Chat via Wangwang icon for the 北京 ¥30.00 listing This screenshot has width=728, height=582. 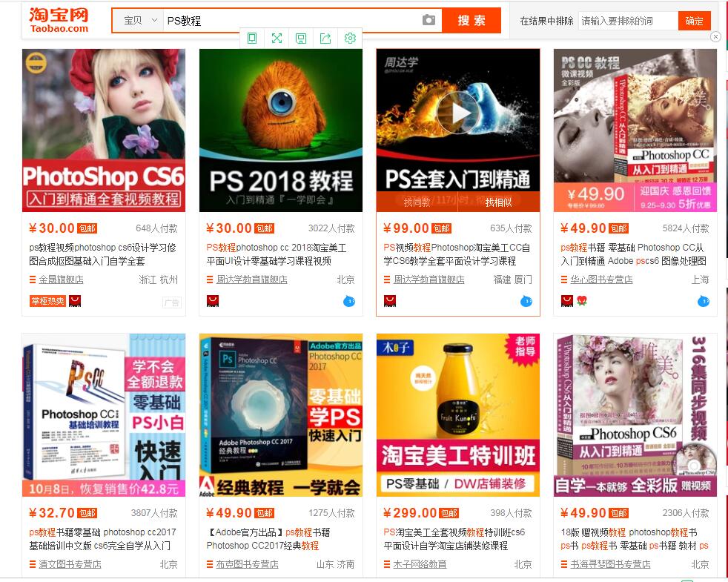[349, 302]
